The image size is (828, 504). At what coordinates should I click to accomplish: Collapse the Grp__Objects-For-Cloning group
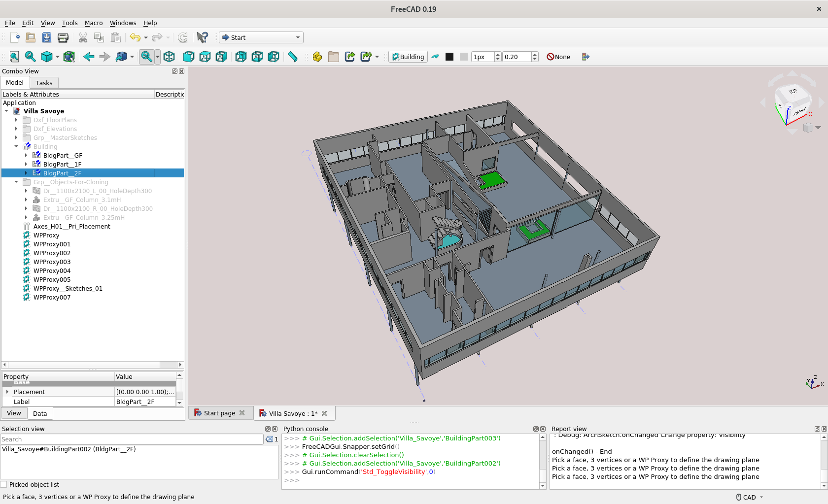(16, 182)
